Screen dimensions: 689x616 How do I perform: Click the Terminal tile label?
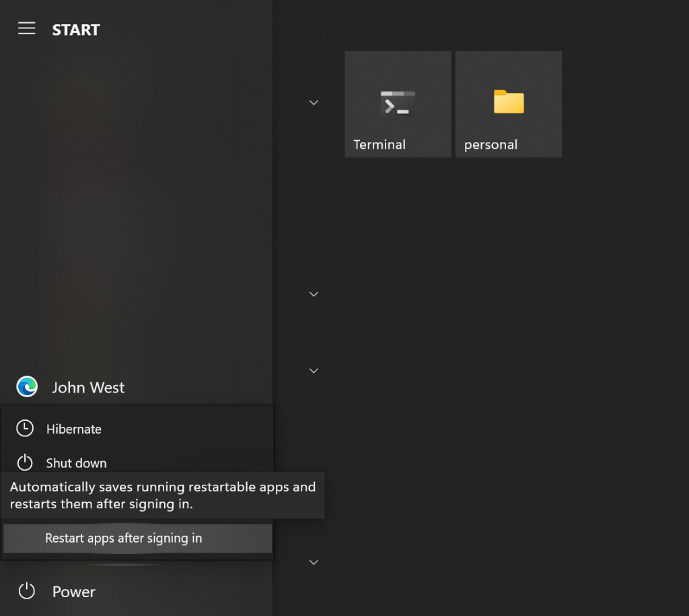click(379, 145)
